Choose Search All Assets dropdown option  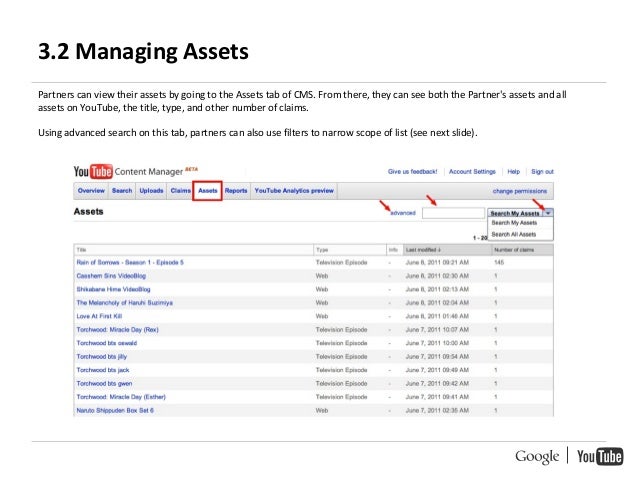click(514, 234)
